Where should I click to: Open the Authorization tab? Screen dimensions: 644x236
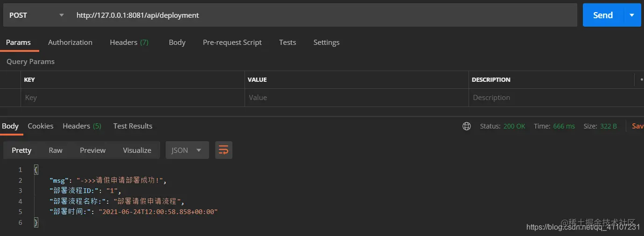click(70, 42)
